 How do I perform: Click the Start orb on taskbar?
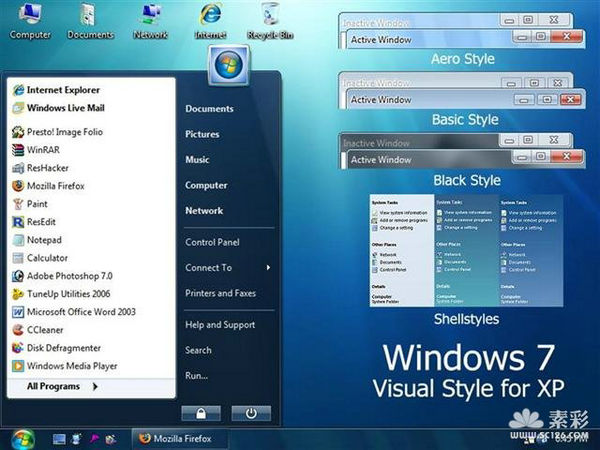point(23,439)
